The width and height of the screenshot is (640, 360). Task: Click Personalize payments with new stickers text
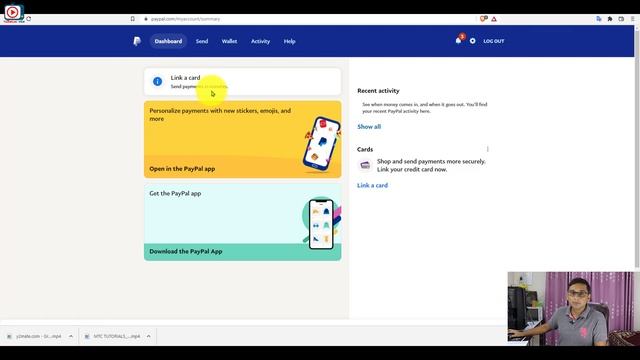coord(220,115)
